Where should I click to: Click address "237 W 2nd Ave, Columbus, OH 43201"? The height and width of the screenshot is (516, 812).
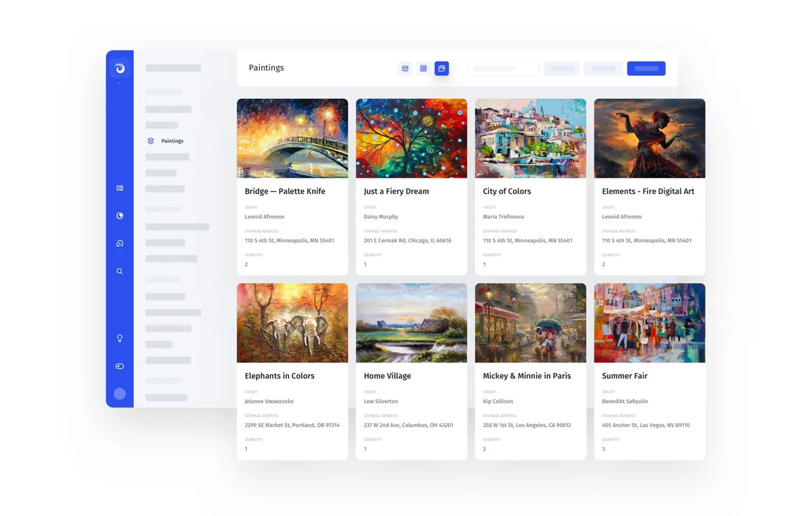[x=408, y=425]
